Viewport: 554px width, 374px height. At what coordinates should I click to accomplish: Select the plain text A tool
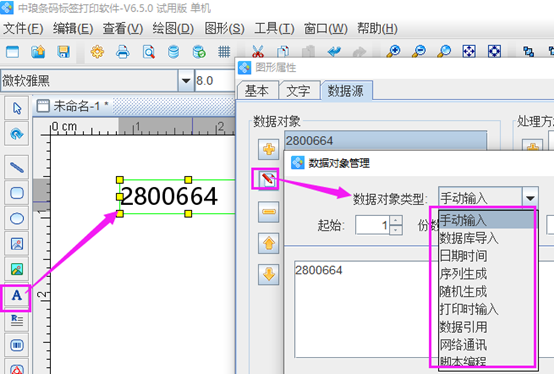(17, 295)
